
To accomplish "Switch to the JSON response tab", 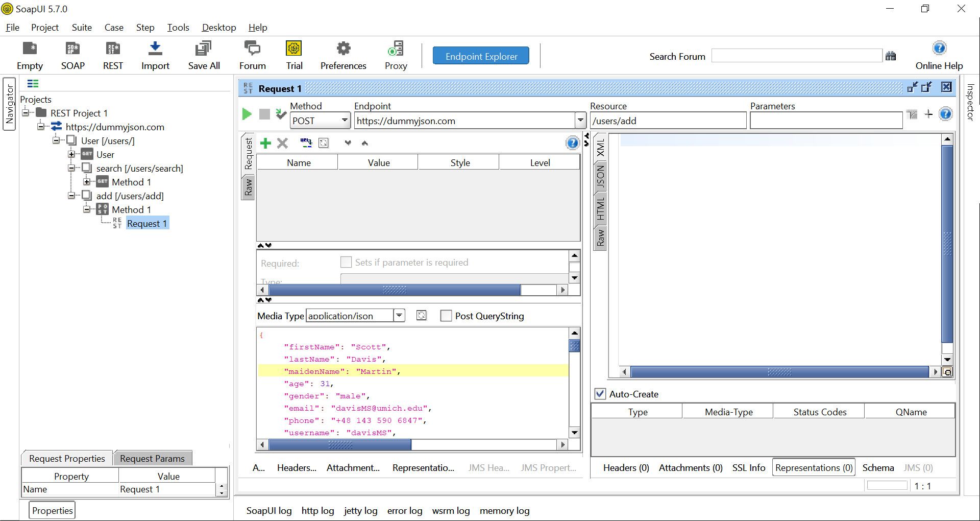I will tap(600, 176).
